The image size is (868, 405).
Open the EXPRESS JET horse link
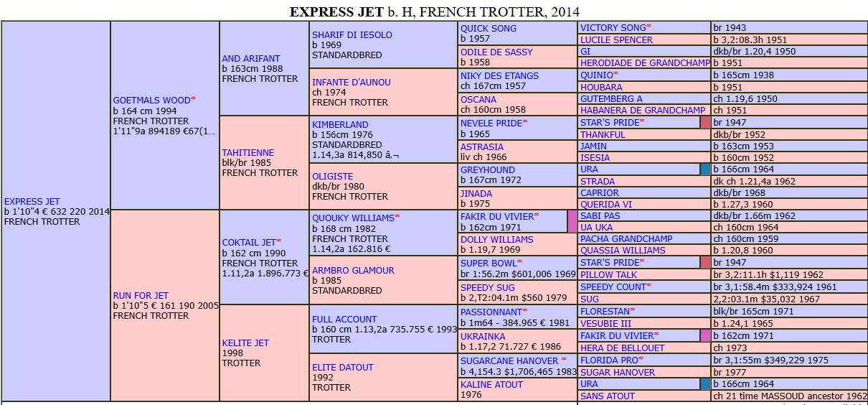(x=32, y=202)
